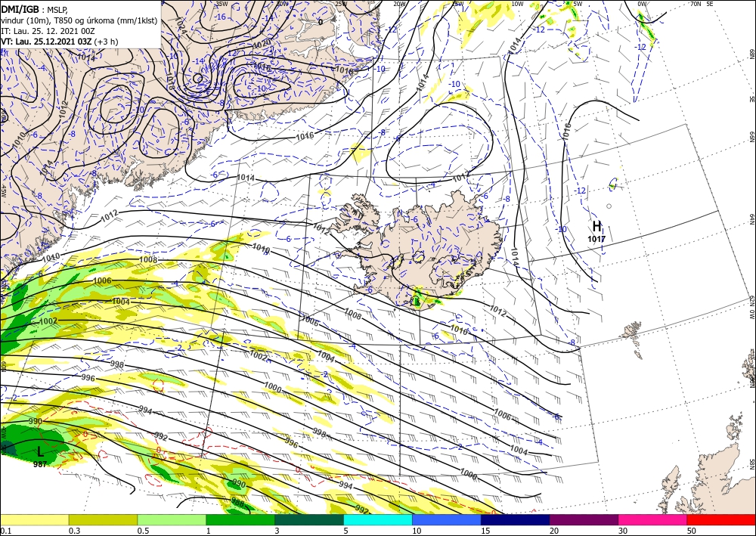Click the 35W longitude label
756x536 pixels.
pyautogui.click(x=222, y=4)
